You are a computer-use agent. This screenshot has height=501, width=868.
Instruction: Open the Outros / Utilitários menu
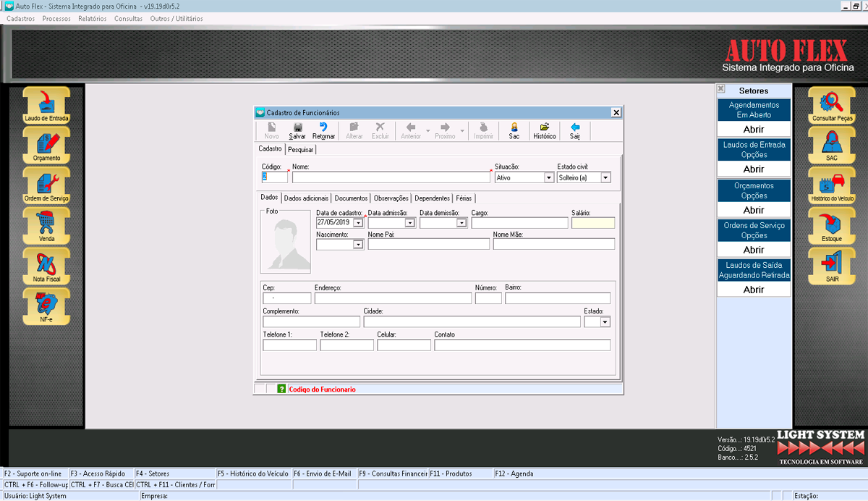coord(176,19)
